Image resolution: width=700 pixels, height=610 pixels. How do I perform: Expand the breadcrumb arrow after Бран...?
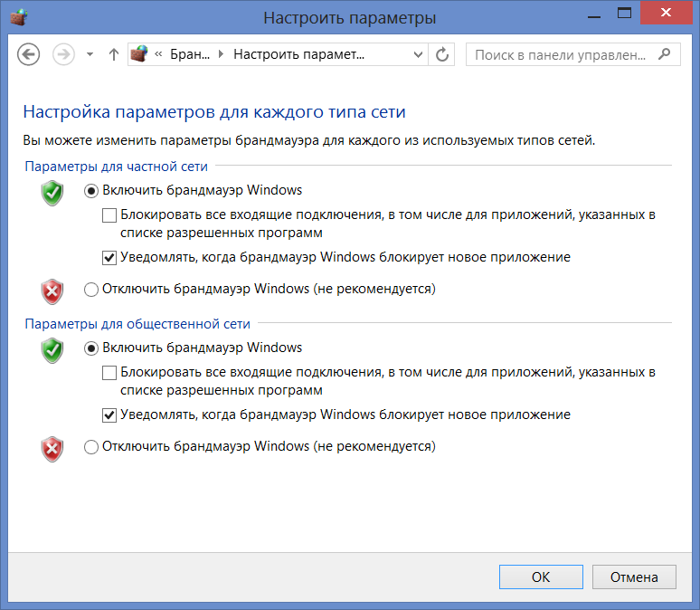coord(221,54)
